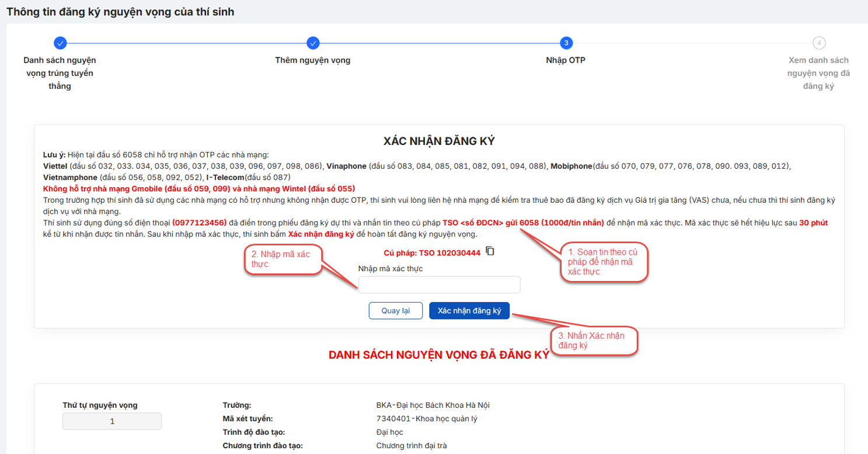Confirm with the Xác nhận đăng ký button

pos(469,311)
